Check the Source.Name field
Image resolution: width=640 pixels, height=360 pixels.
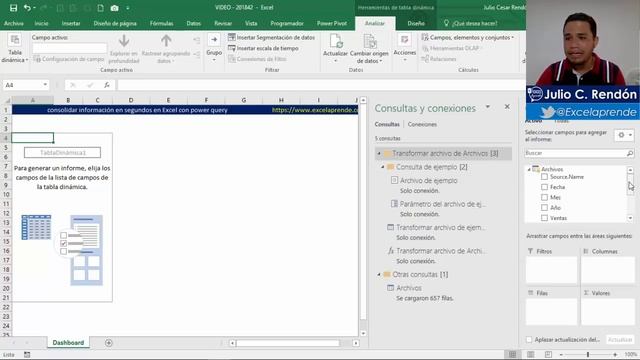tap(544, 177)
